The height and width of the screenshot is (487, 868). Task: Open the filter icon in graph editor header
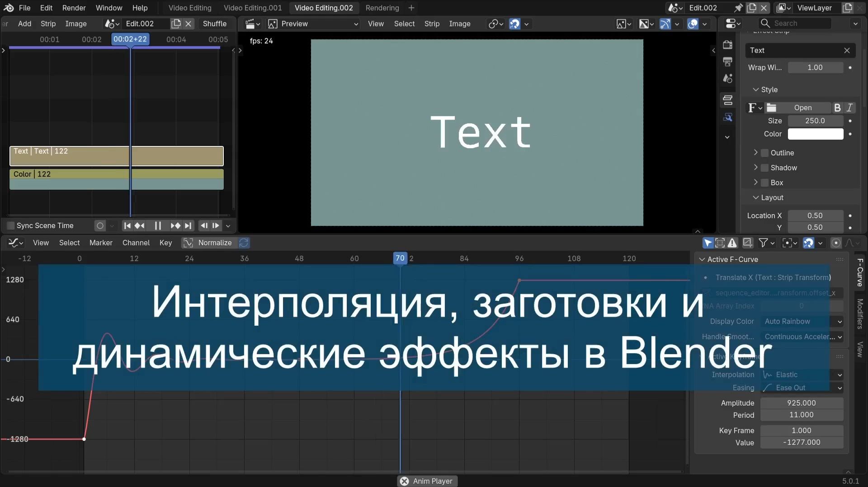pyautogui.click(x=764, y=243)
